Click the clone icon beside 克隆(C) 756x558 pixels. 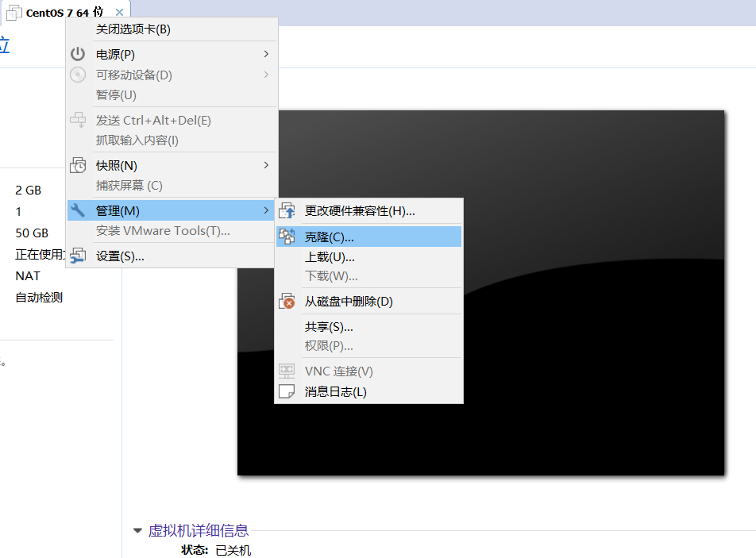point(287,237)
